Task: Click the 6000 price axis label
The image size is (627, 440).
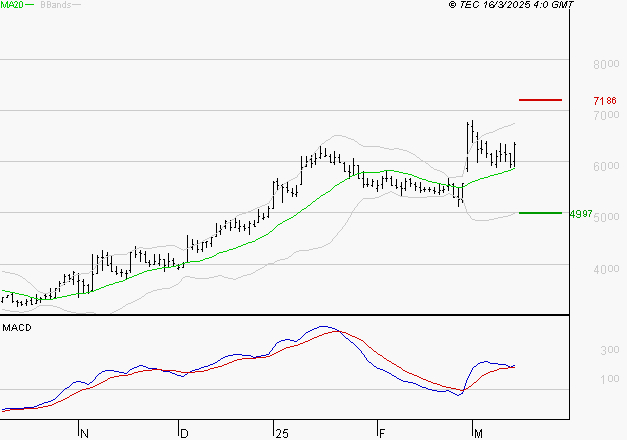Action: click(606, 166)
